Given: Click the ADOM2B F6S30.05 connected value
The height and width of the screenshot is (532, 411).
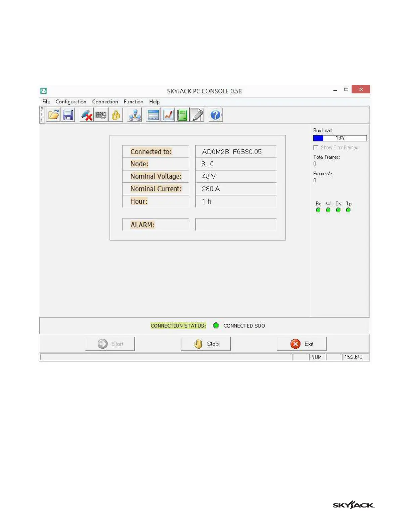Looking at the screenshot, I should click(232, 152).
